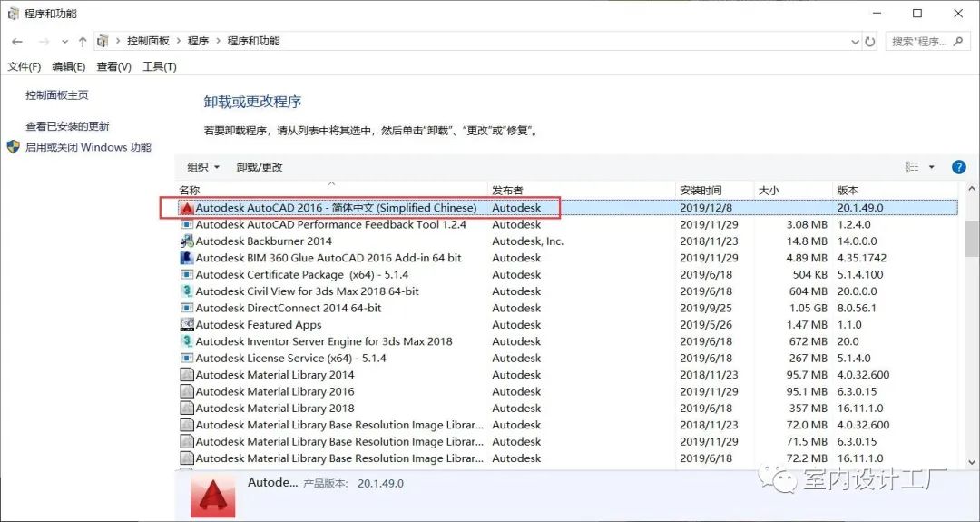The height and width of the screenshot is (522, 980).
Task: Open 查看已安装的更新 link
Action: tap(67, 126)
